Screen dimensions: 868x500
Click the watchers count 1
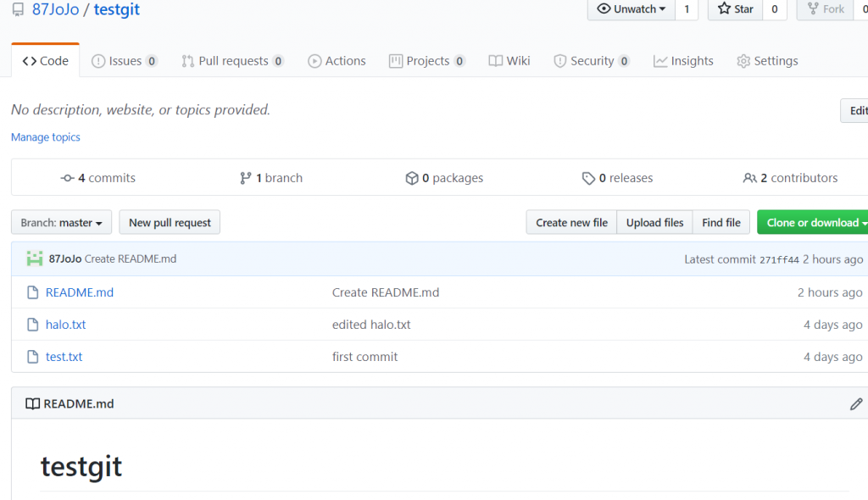click(687, 8)
